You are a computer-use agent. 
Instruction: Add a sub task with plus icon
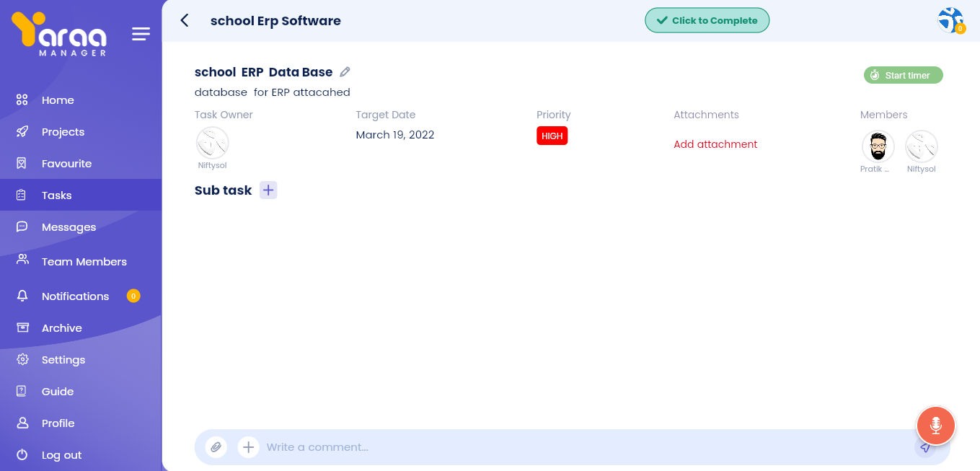tap(268, 190)
